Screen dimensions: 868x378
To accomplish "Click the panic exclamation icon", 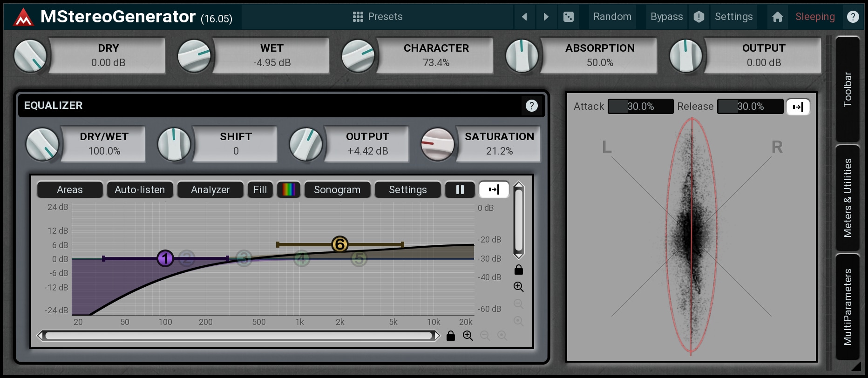I will point(698,17).
